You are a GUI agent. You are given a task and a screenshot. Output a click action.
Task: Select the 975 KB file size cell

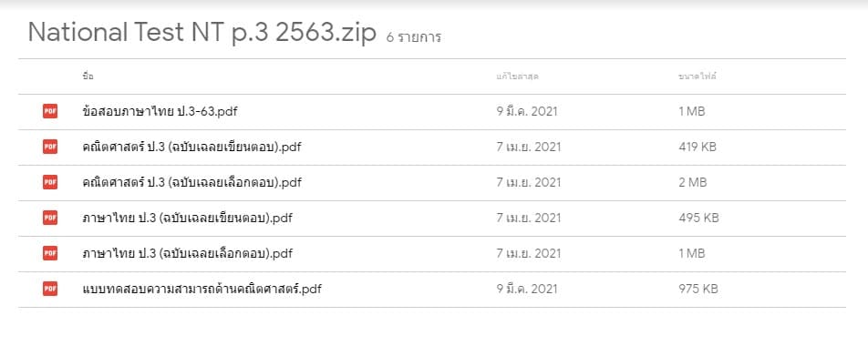tap(698, 289)
